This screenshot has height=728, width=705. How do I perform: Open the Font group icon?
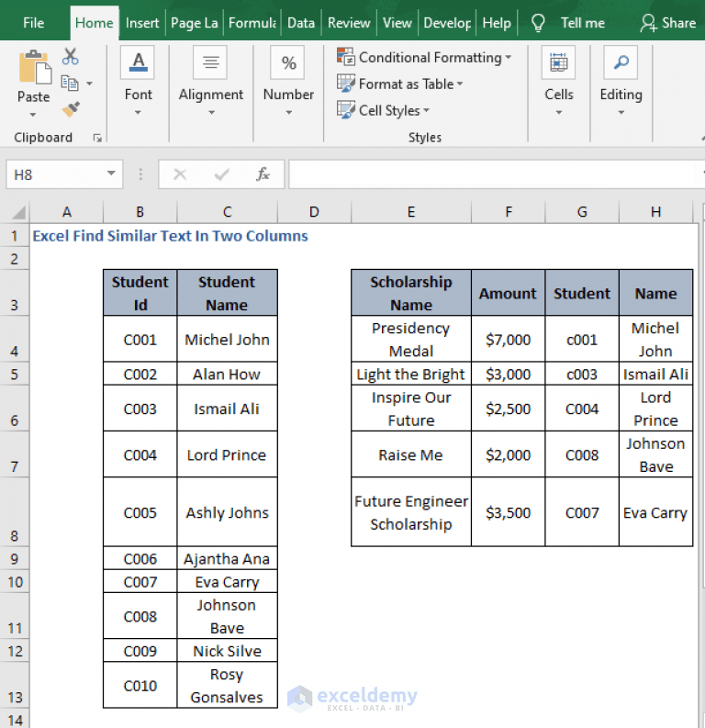coord(138,62)
